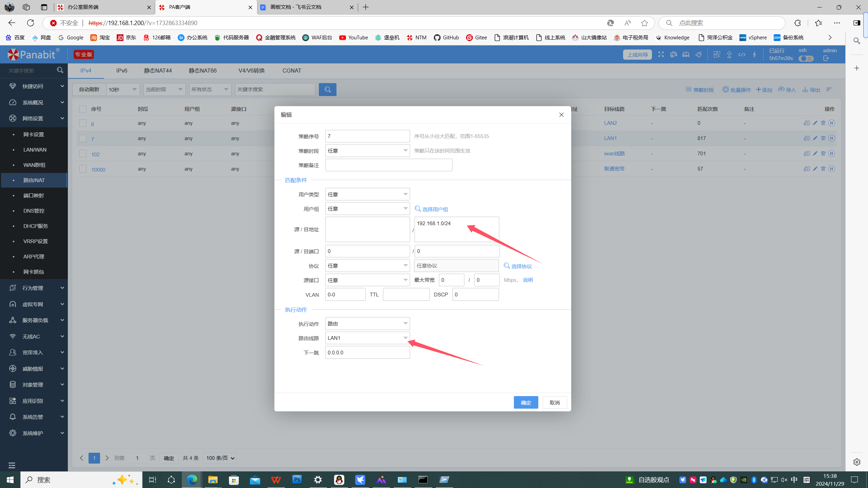Viewport: 868px width, 488px height.
Task: Pause policy row 102 with its pause icon
Action: coord(831,153)
